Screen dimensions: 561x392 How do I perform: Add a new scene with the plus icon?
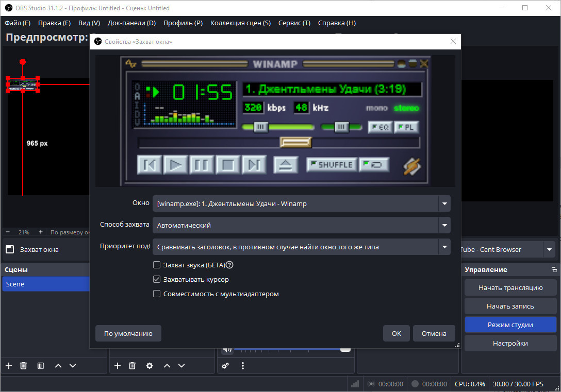[9, 366]
